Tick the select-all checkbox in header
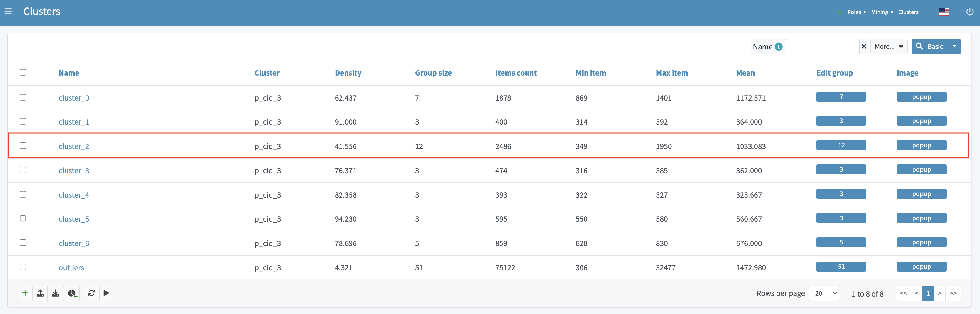This screenshot has height=314, width=980. pos(23,72)
